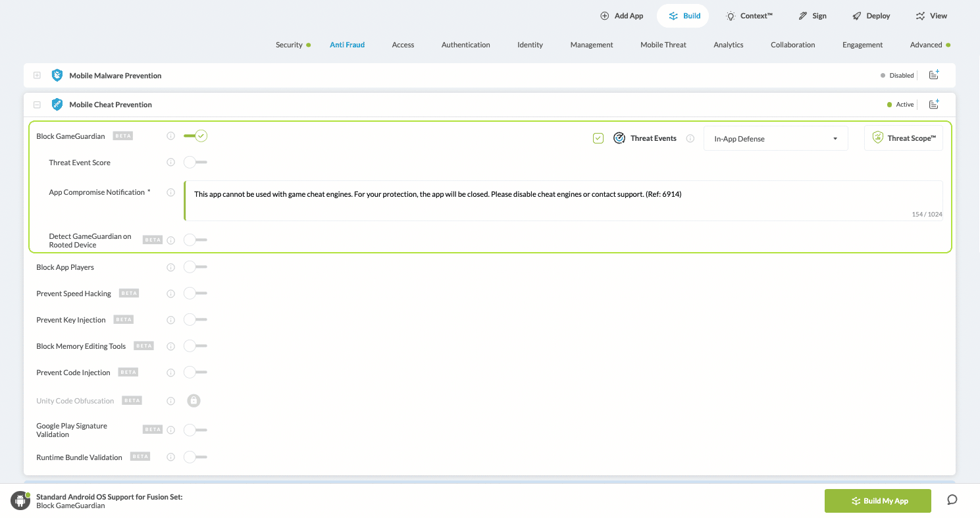Open notes icon for Mobile Malware Prevention
Screen dimensions: 980x518
coord(934,75)
